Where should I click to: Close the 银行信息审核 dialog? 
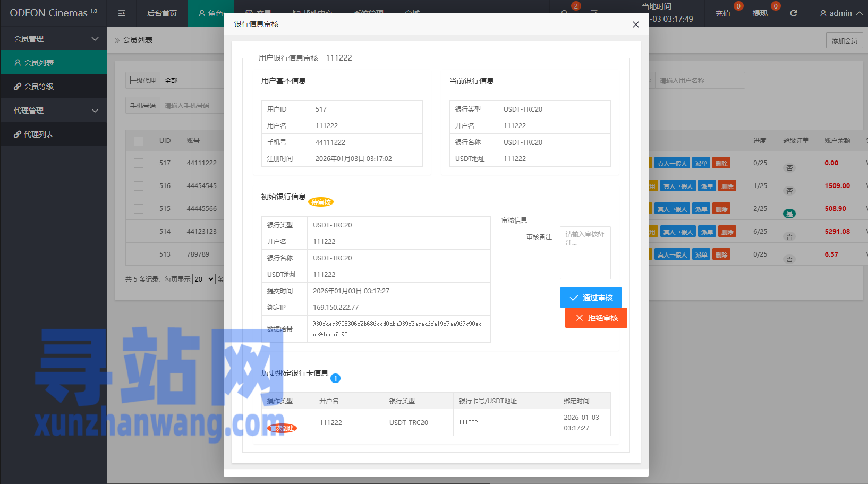[x=635, y=24]
